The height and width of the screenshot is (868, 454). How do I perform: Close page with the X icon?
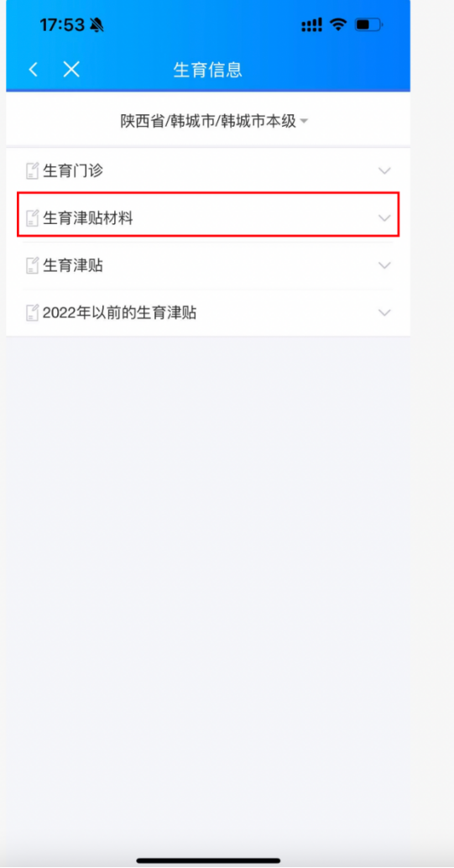71,70
